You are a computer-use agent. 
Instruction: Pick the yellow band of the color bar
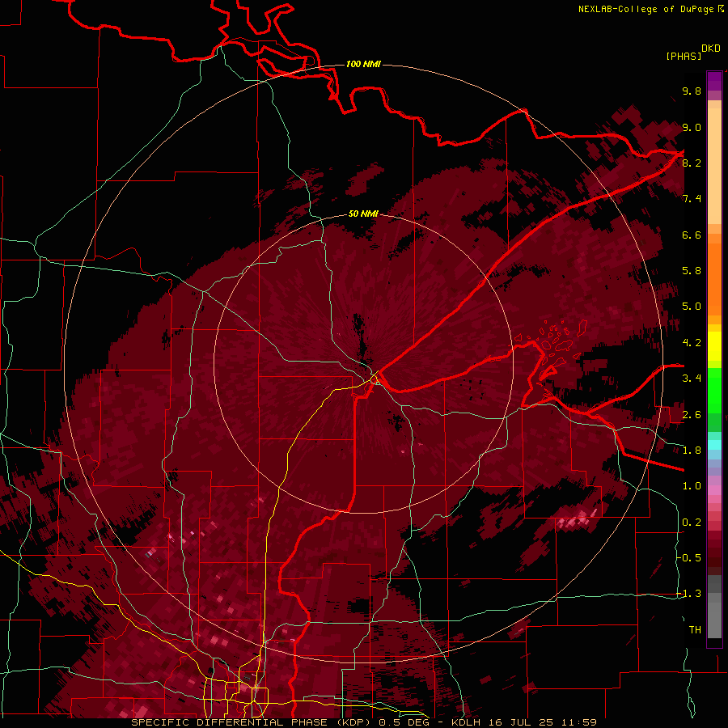(x=714, y=346)
